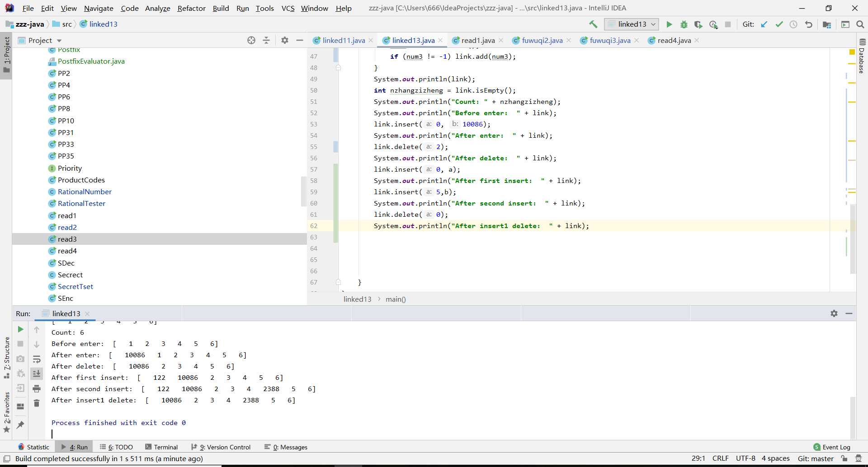
Task: Run linked13 with the green play button
Action: point(669,24)
